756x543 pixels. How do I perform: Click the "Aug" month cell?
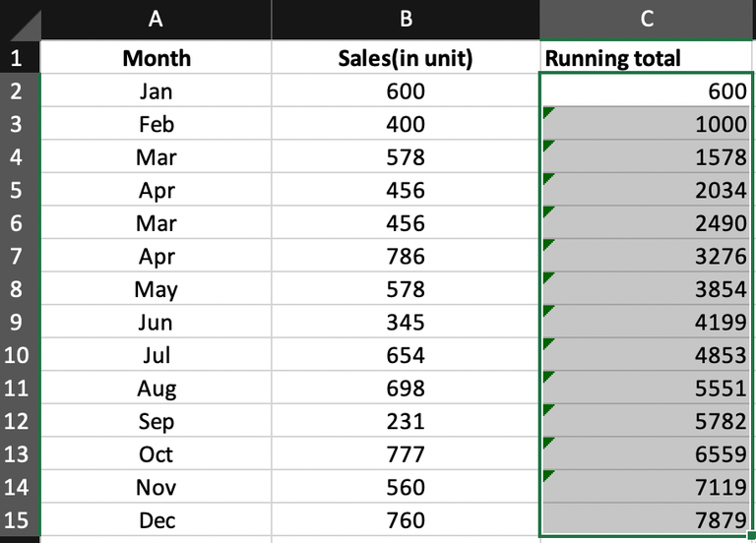(x=156, y=388)
